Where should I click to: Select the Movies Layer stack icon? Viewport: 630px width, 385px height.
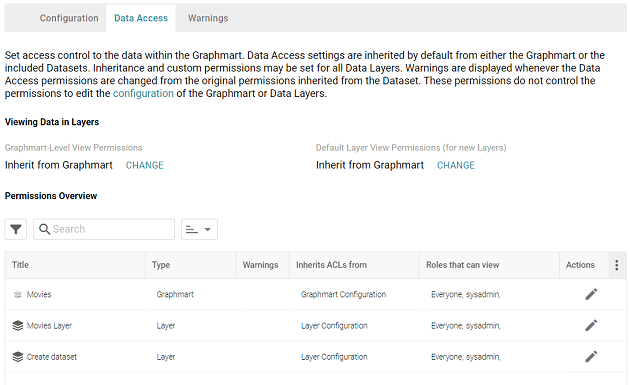pos(18,326)
